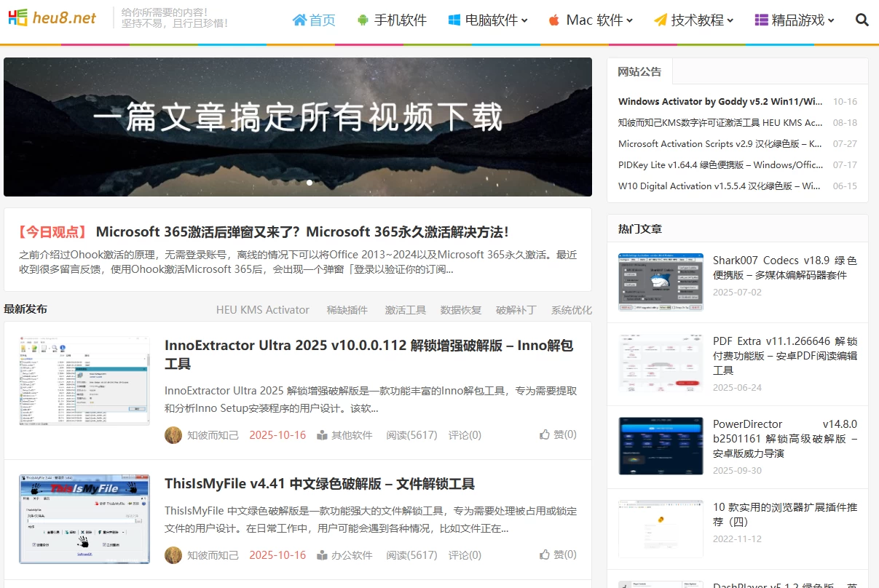Select the 网站公告 tab
This screenshot has height=588, width=879.
pos(639,71)
